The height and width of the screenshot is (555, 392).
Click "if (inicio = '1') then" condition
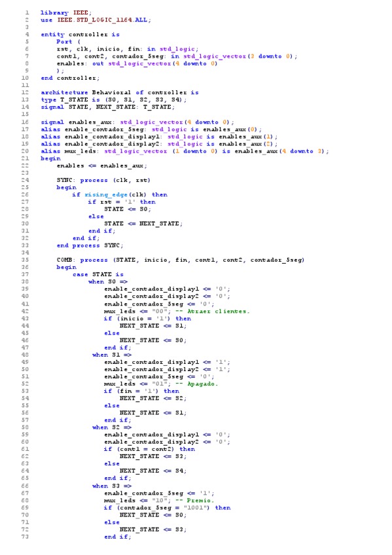tap(147, 319)
